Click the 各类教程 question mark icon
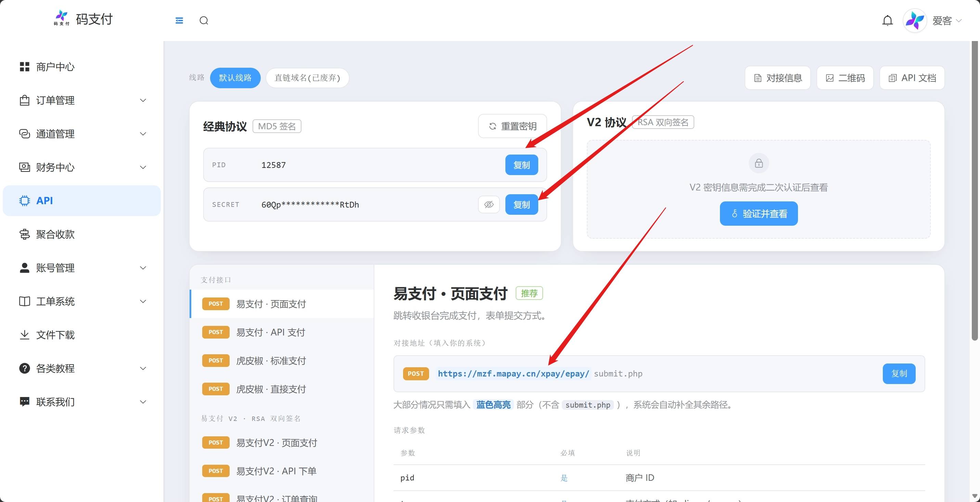Screen dimensions: 980x502 (24, 368)
